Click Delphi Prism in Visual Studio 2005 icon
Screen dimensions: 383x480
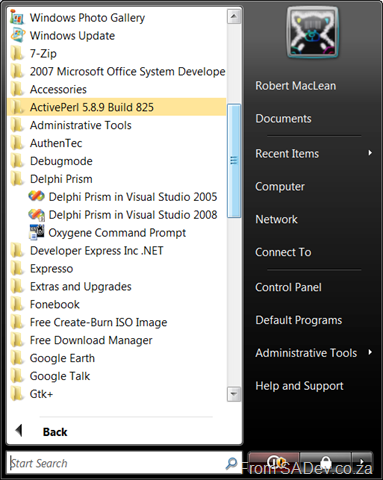[36, 196]
